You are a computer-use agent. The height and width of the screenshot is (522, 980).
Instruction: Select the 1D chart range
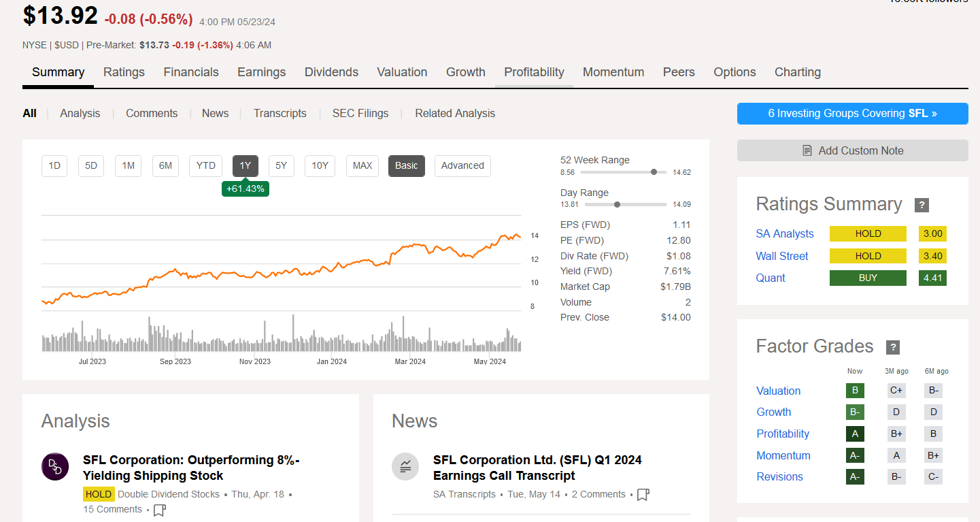tap(54, 165)
